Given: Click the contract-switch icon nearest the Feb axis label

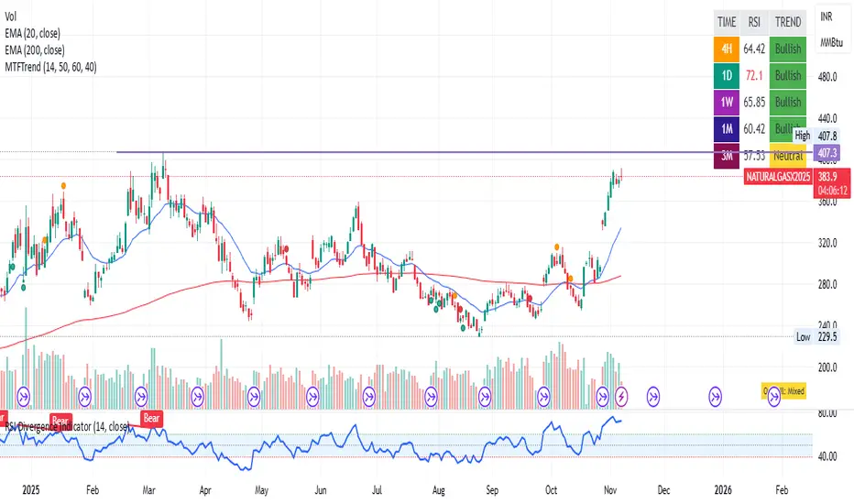Looking at the screenshot, I should coord(85,397).
